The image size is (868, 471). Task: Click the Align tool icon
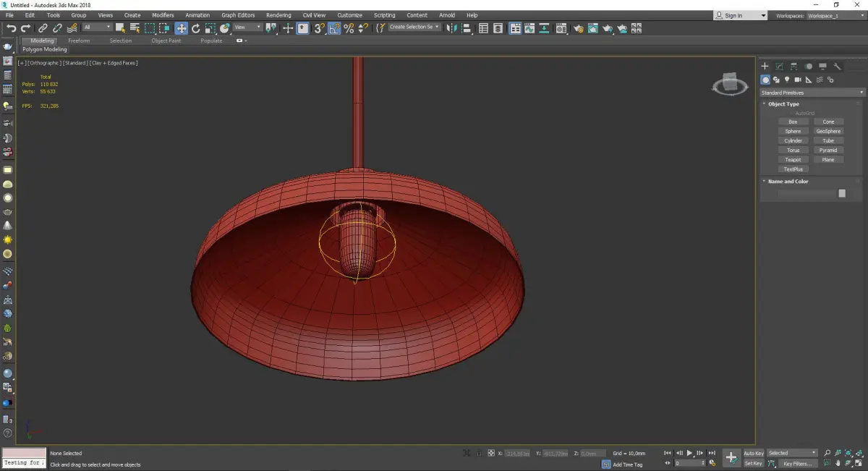pyautogui.click(x=467, y=28)
